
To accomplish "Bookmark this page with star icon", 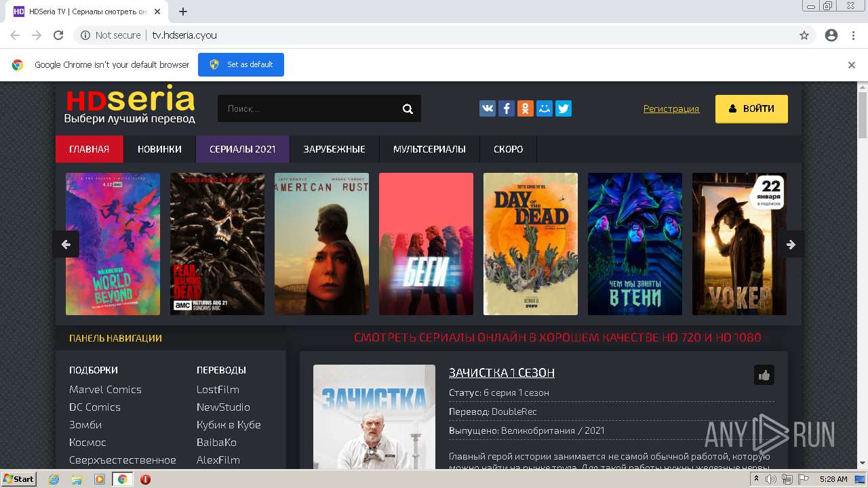I will (x=804, y=35).
